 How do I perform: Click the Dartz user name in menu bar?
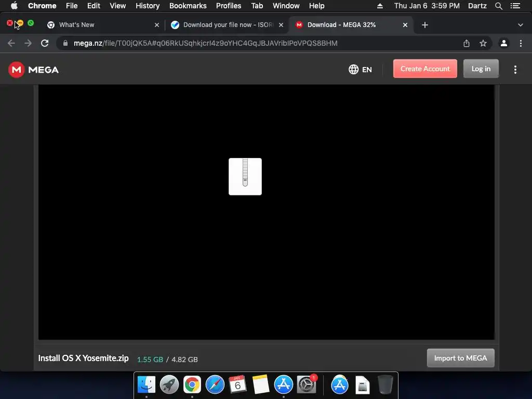point(477,6)
